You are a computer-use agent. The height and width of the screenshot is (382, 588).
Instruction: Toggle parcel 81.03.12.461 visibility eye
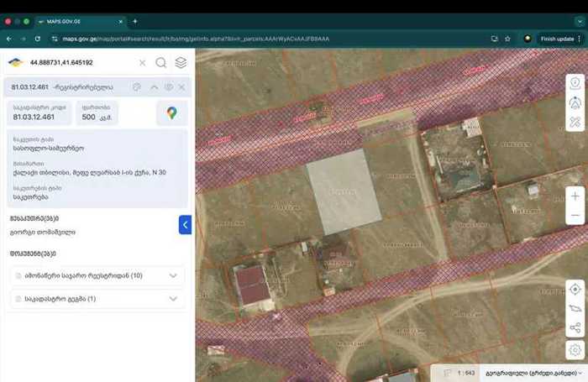point(168,86)
